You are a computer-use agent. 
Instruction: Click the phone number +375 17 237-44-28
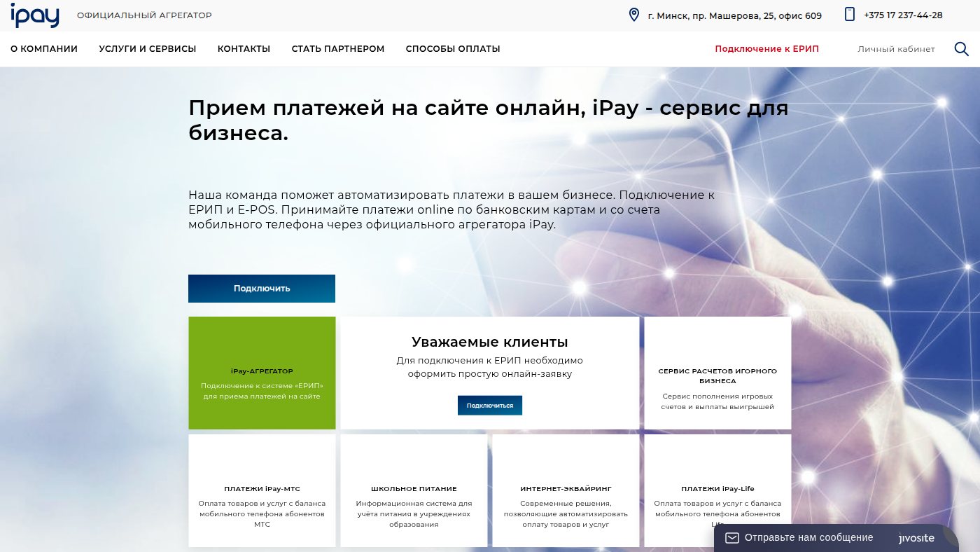click(x=903, y=15)
